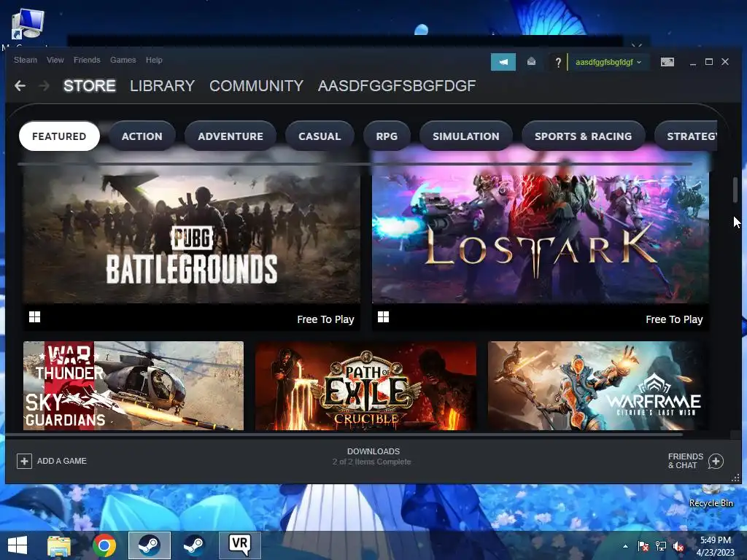Select the CASUAL category pill
Image resolution: width=747 pixels, height=560 pixels.
[x=320, y=136]
